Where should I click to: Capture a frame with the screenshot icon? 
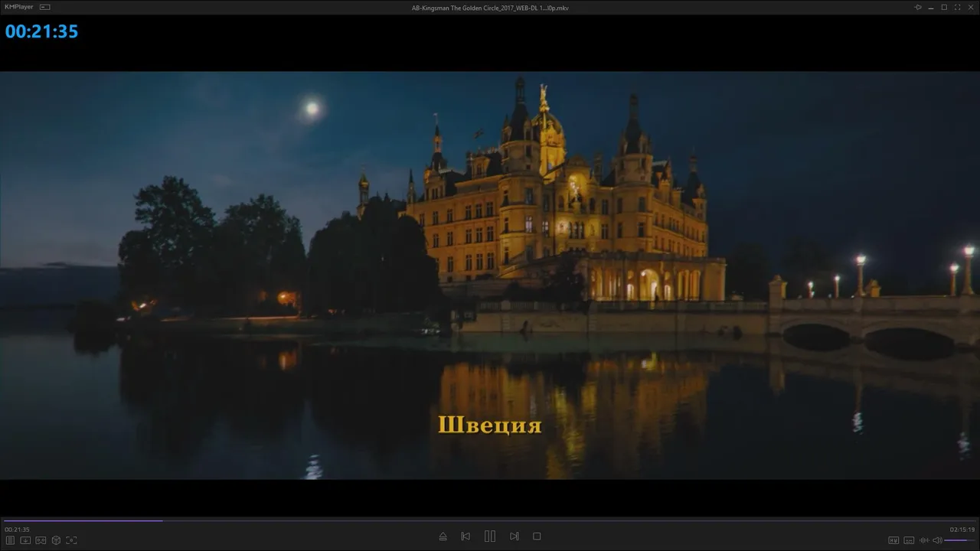point(71,540)
